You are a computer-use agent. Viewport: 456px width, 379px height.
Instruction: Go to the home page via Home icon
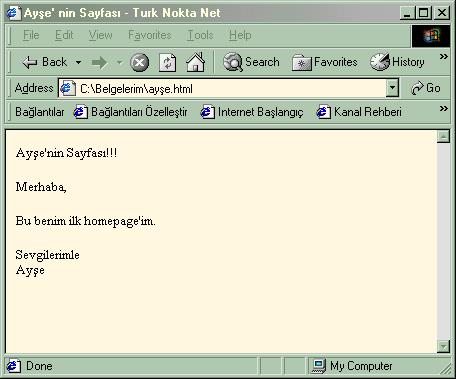click(x=196, y=62)
